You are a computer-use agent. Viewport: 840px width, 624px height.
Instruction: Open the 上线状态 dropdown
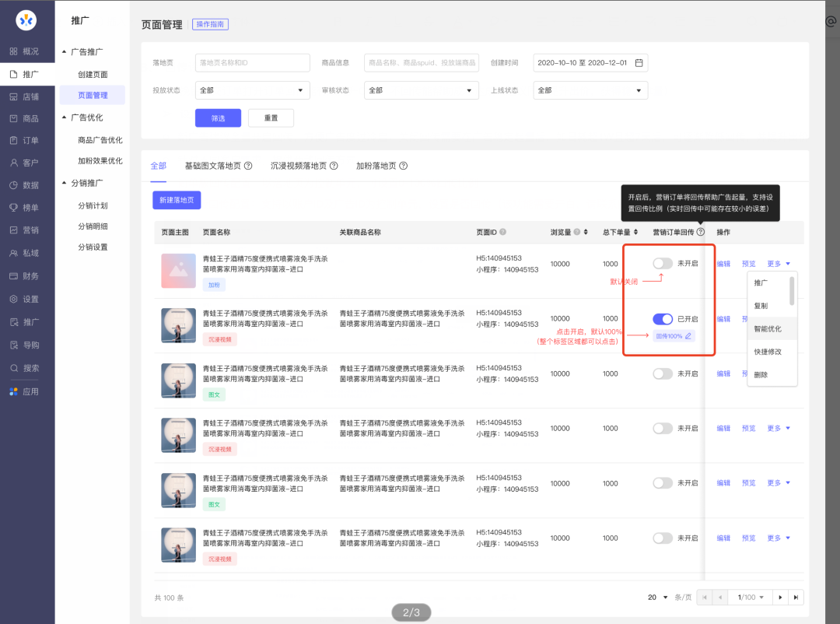coord(590,90)
